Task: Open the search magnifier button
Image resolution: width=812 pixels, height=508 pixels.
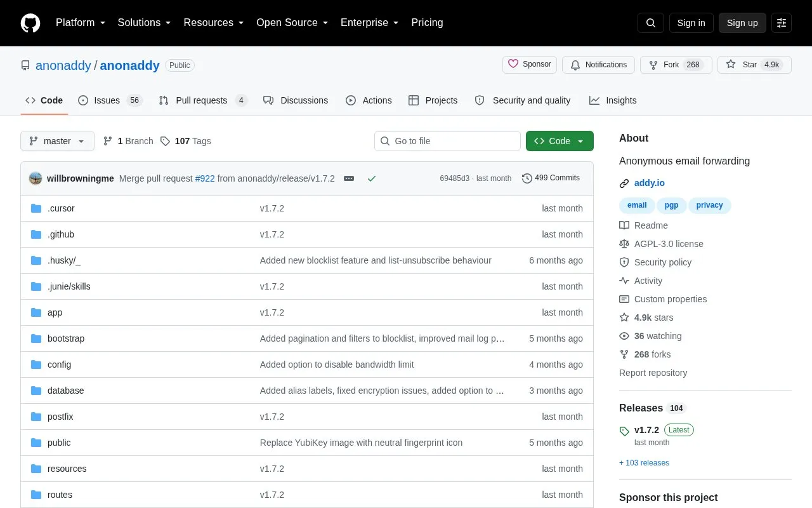Action: tap(651, 23)
